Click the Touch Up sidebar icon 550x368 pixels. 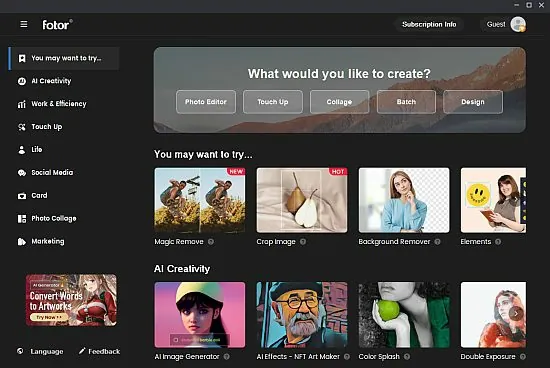point(22,127)
